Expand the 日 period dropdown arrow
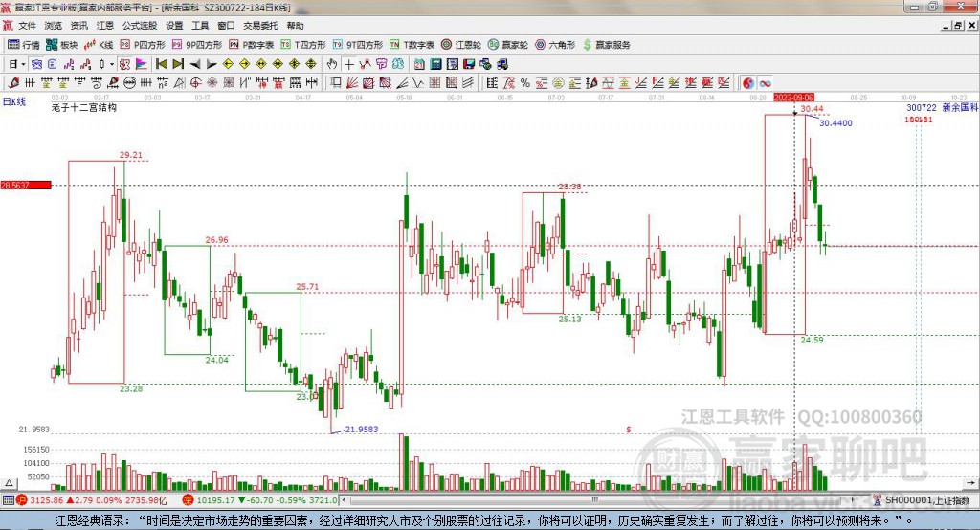The image size is (980, 530). (x=23, y=64)
